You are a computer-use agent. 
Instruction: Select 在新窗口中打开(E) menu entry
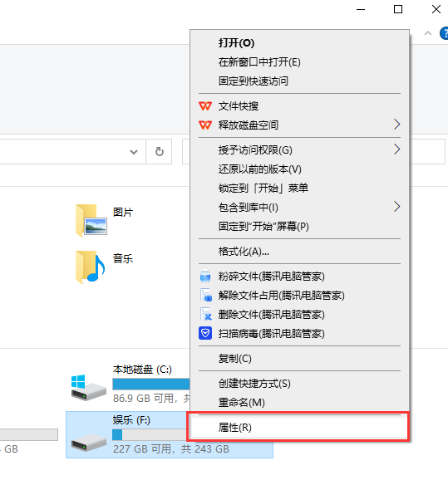(x=299, y=62)
